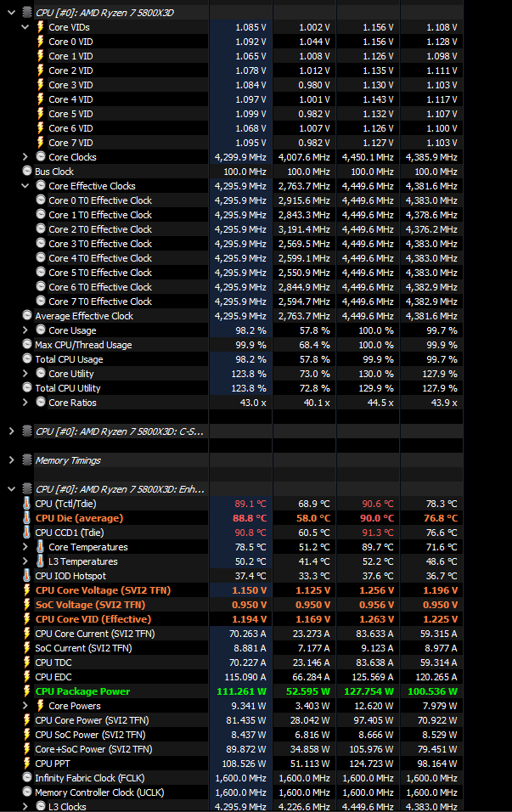The image size is (512, 812).
Task: Click the thermometer icon beside CPU Die (average)
Action: (x=27, y=518)
